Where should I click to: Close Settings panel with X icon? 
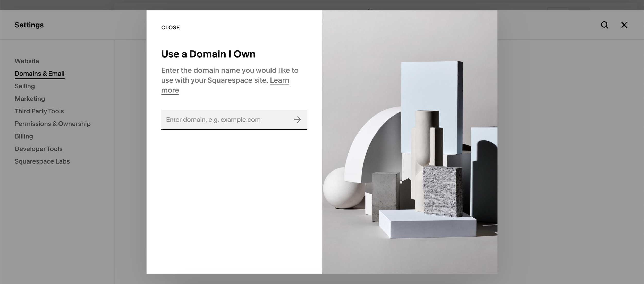tap(624, 25)
